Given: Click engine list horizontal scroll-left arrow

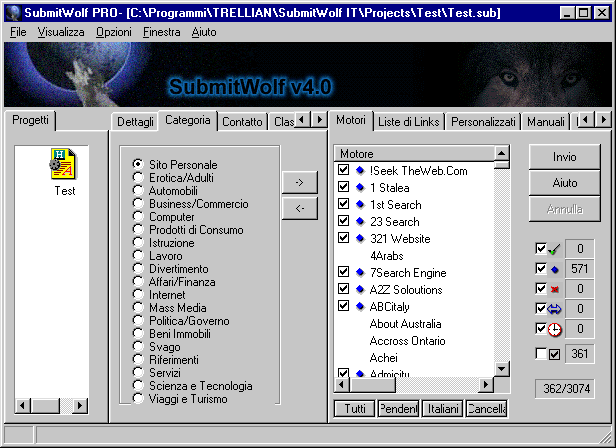Looking at the screenshot, I should click(x=341, y=385).
